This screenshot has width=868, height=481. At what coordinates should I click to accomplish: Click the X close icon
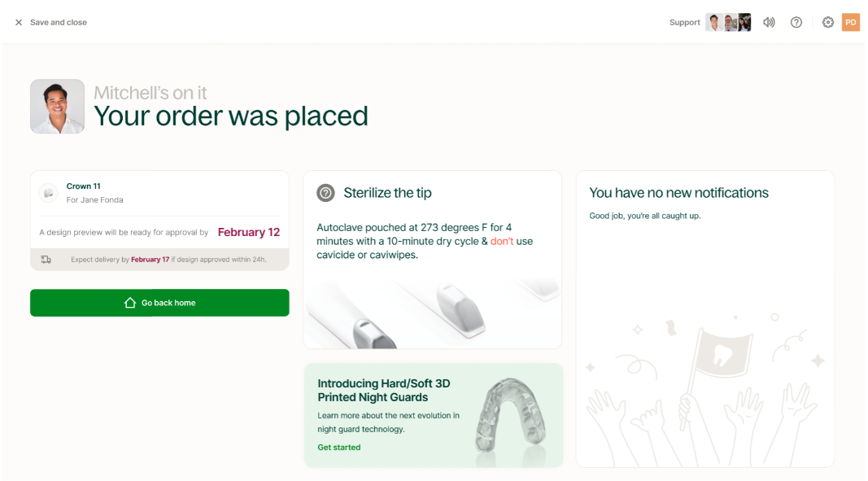(19, 23)
